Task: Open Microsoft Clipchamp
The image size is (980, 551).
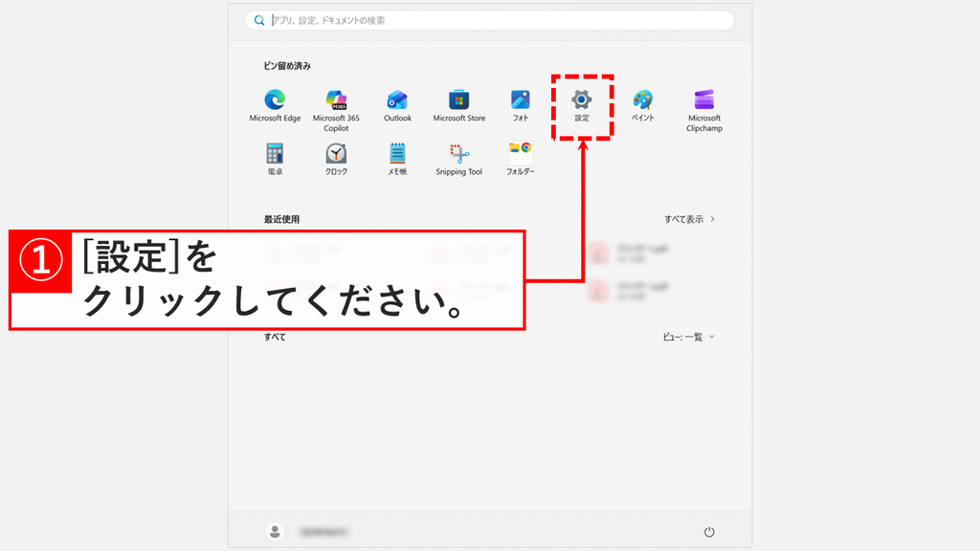Action: pyautogui.click(x=704, y=110)
